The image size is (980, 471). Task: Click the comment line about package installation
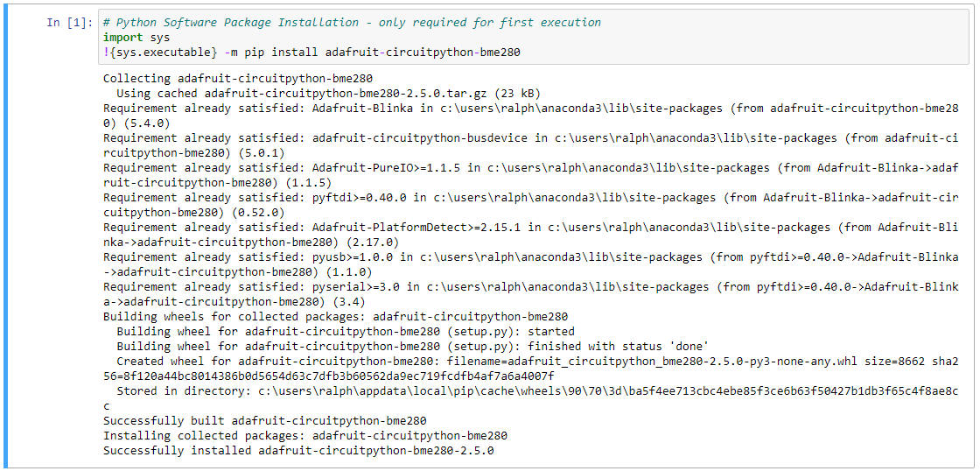[352, 22]
